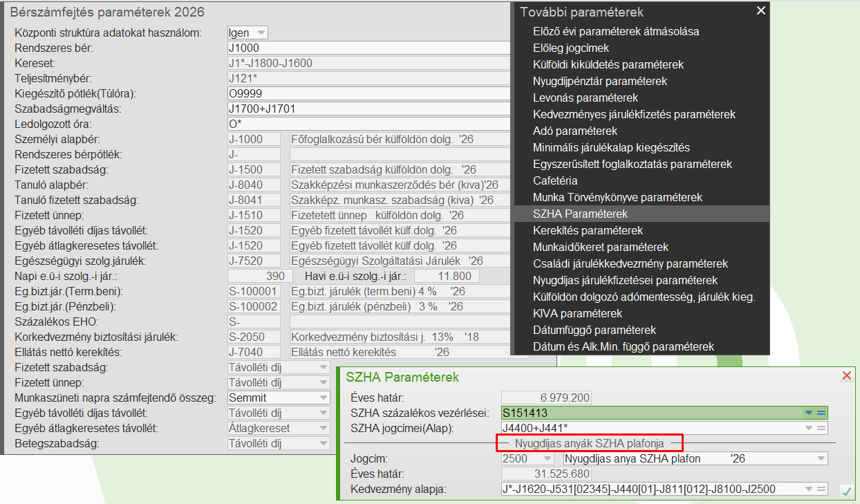Select the Cafetéria entry
The image size is (860, 504).
555,180
